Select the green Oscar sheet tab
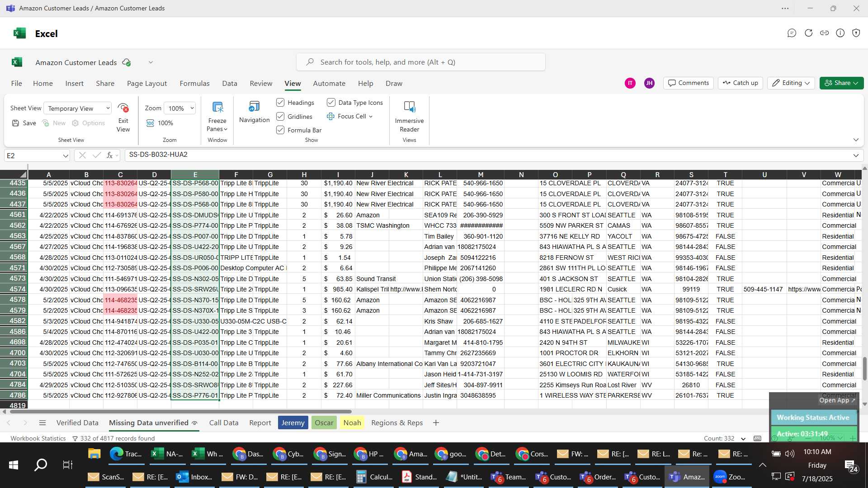868x488 pixels. [x=324, y=423]
